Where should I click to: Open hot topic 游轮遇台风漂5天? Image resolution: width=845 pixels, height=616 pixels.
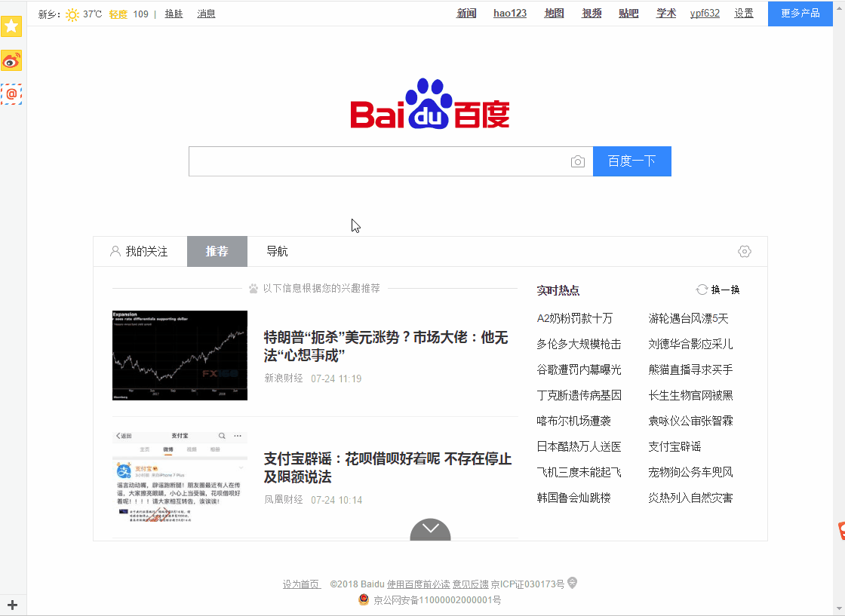688,318
